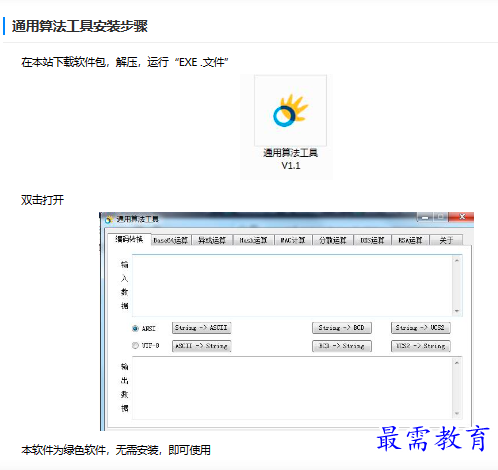
Task: Click the ASCII -> String button
Action: point(201,346)
